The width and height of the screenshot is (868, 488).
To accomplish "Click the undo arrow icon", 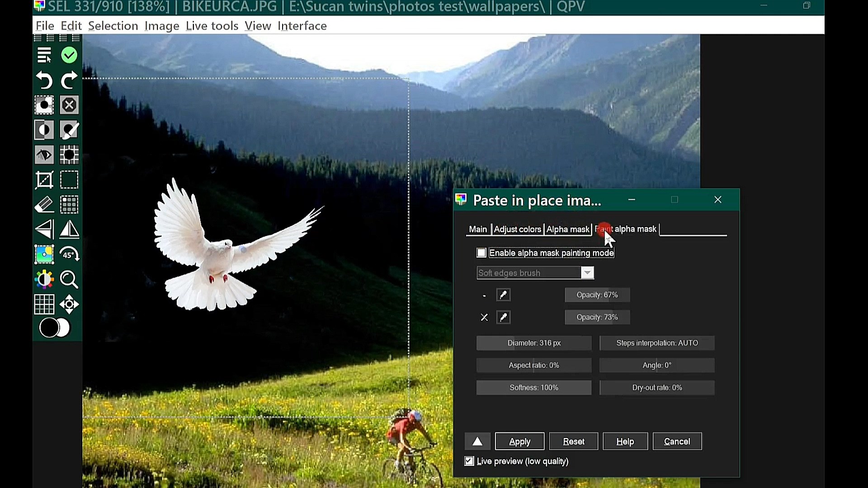I will click(x=44, y=80).
